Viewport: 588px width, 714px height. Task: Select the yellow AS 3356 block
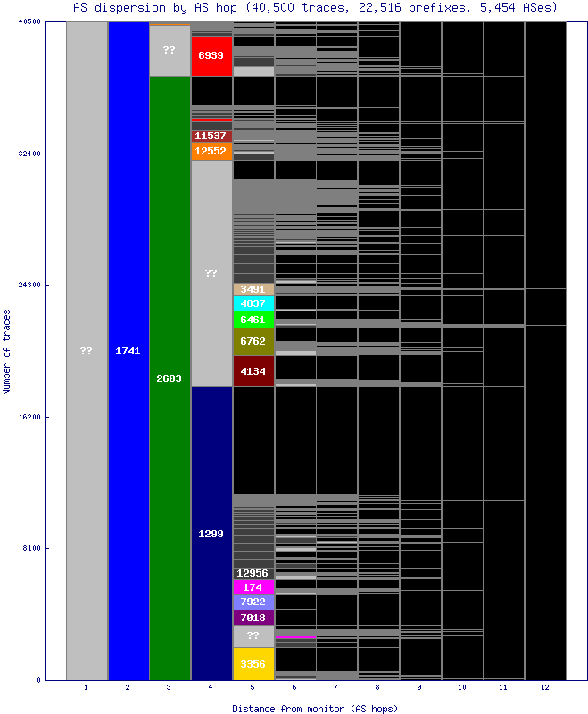pos(253,663)
